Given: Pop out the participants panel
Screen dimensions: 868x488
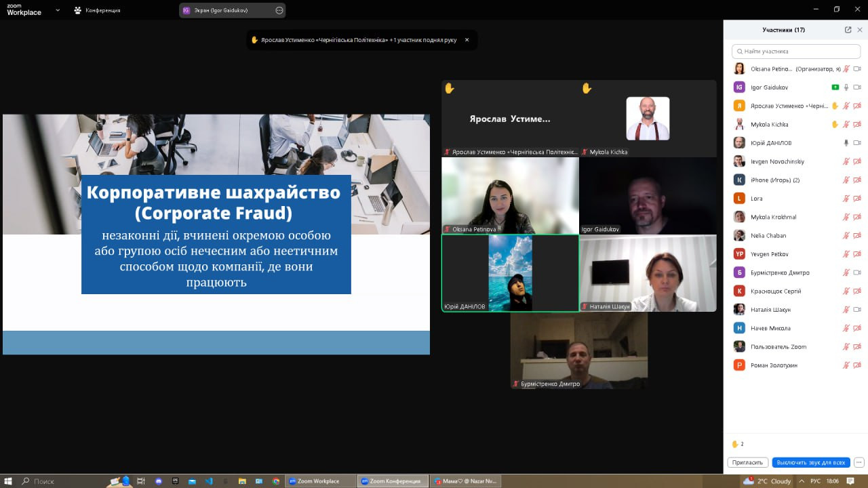Looking at the screenshot, I should [x=848, y=30].
